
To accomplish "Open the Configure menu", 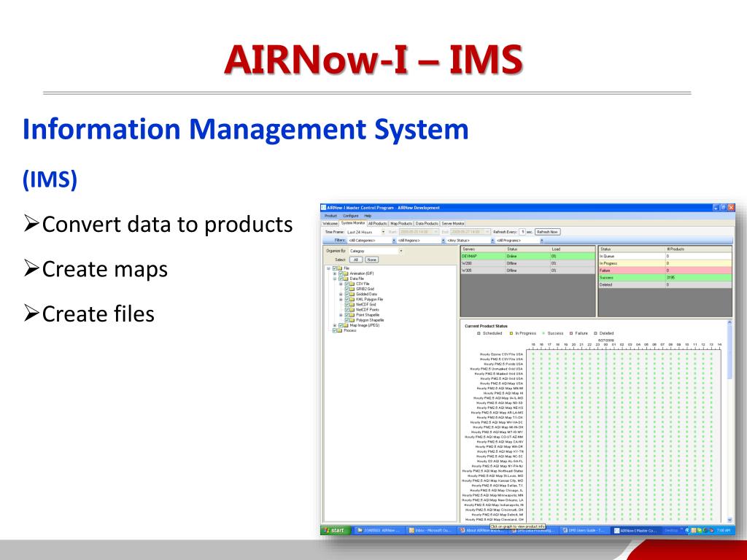I will [x=351, y=216].
